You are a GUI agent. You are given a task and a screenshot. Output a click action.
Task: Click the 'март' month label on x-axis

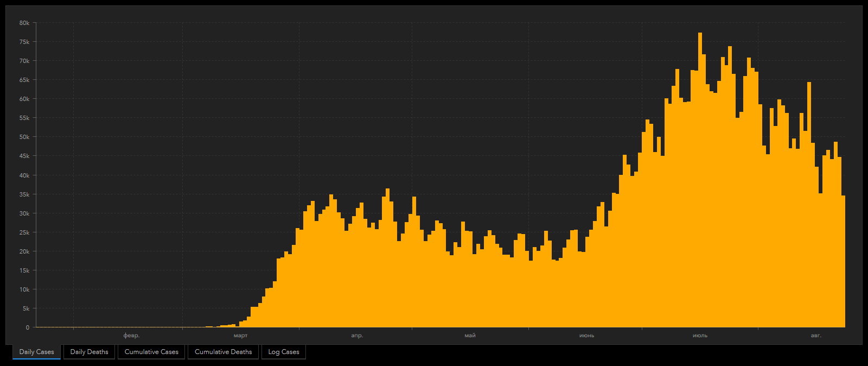coord(240,336)
